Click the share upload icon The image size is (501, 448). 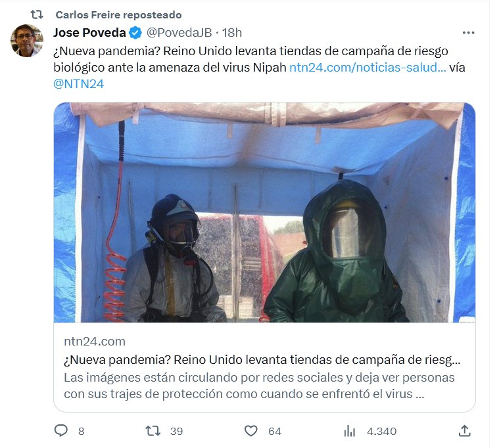click(465, 431)
